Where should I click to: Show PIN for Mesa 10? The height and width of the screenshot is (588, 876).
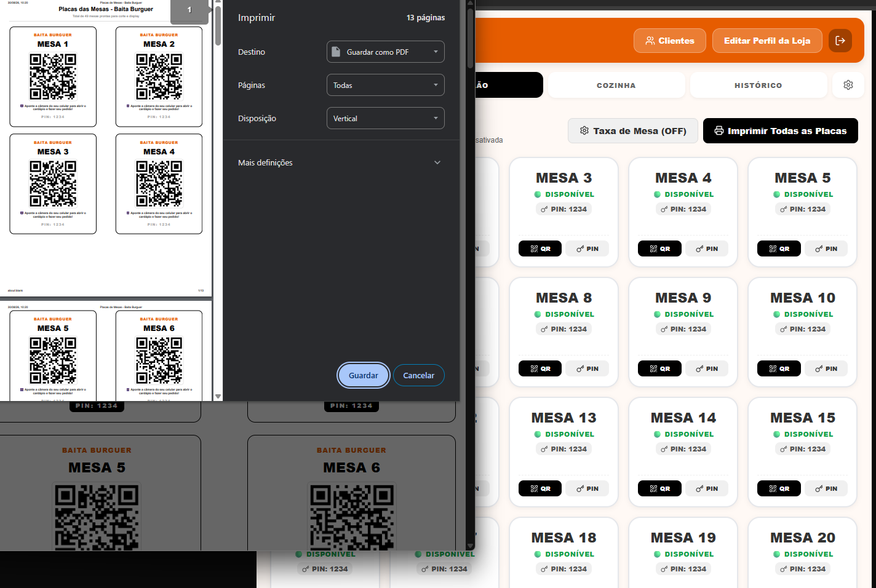[826, 368]
